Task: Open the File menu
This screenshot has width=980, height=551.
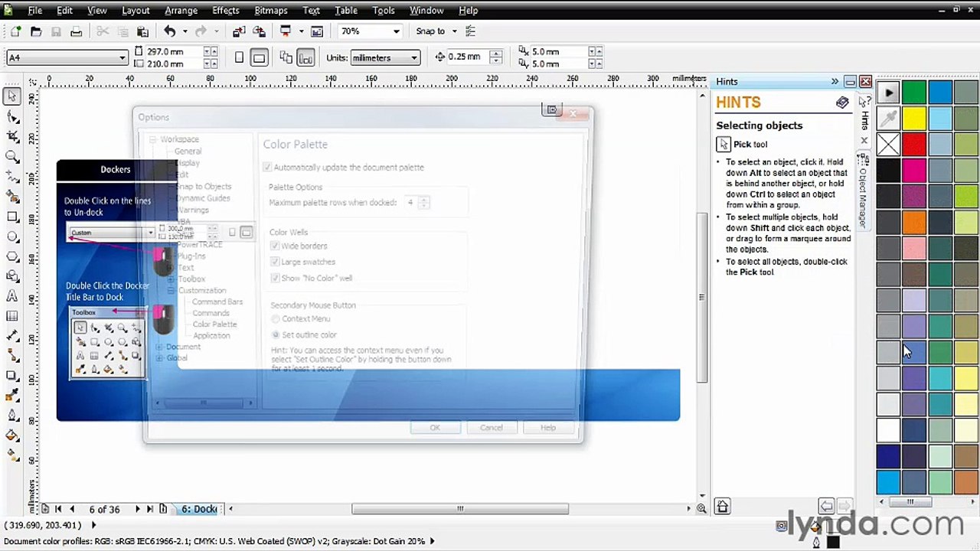Action: click(34, 10)
